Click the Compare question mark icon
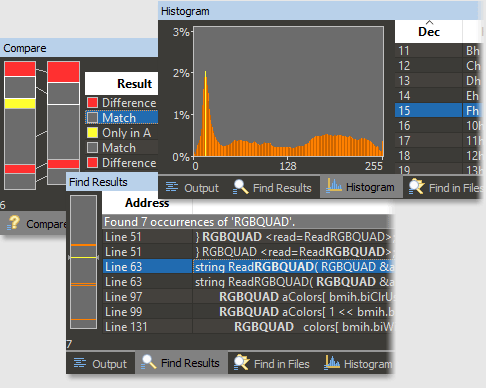Image resolution: width=486 pixels, height=388 pixels. [x=13, y=223]
